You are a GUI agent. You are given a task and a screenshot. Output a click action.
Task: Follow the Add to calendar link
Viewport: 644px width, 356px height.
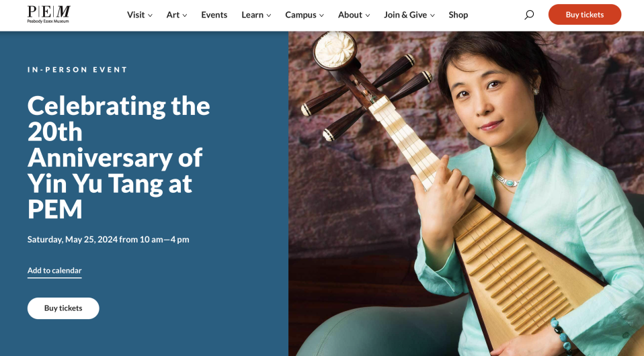click(x=54, y=271)
